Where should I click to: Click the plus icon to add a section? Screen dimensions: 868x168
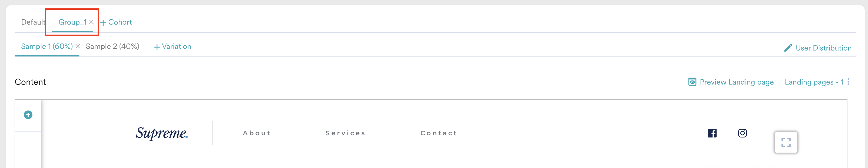pyautogui.click(x=28, y=115)
